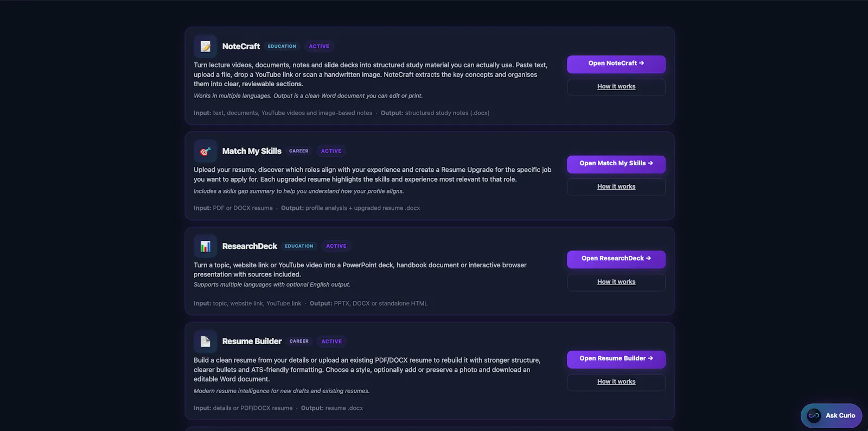Click the ResearchDeck card title

(250, 246)
